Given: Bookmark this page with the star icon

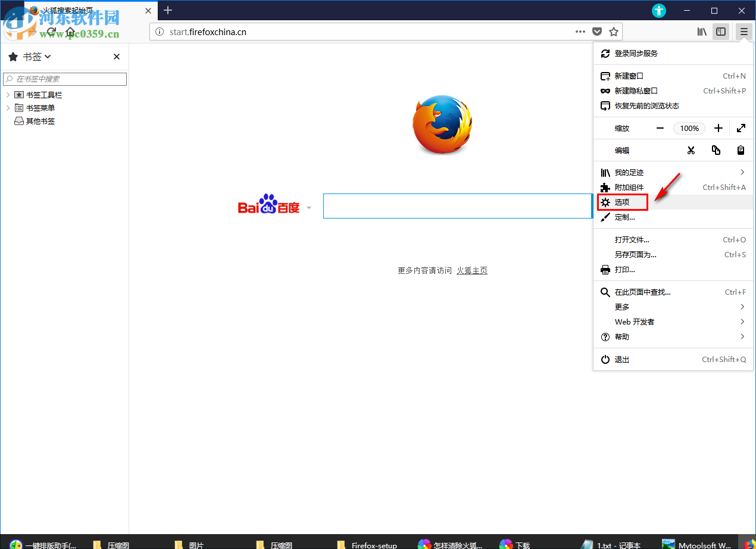Looking at the screenshot, I should pyautogui.click(x=614, y=32).
